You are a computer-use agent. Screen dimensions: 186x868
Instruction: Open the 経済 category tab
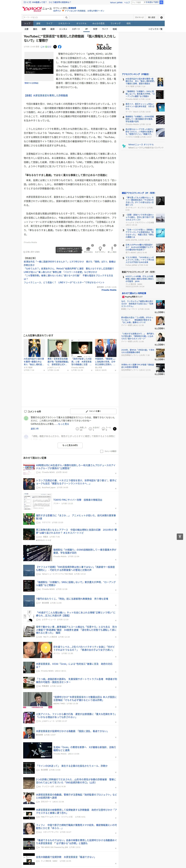coord(52,29)
